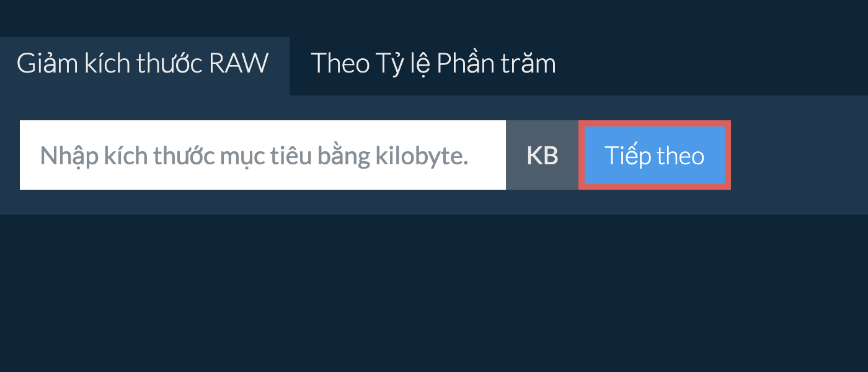Screen dimensions: 868x372
Task: Click the KB unit label
Action: point(542,155)
